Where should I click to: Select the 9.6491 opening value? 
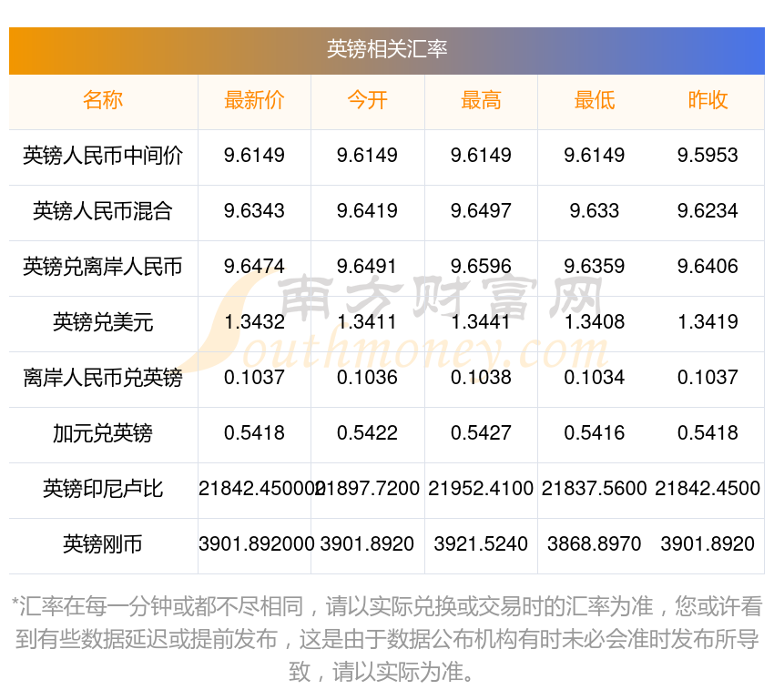point(367,267)
